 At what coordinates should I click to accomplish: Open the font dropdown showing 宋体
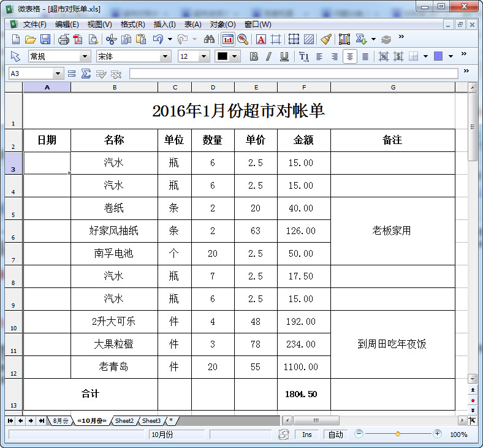click(x=165, y=56)
